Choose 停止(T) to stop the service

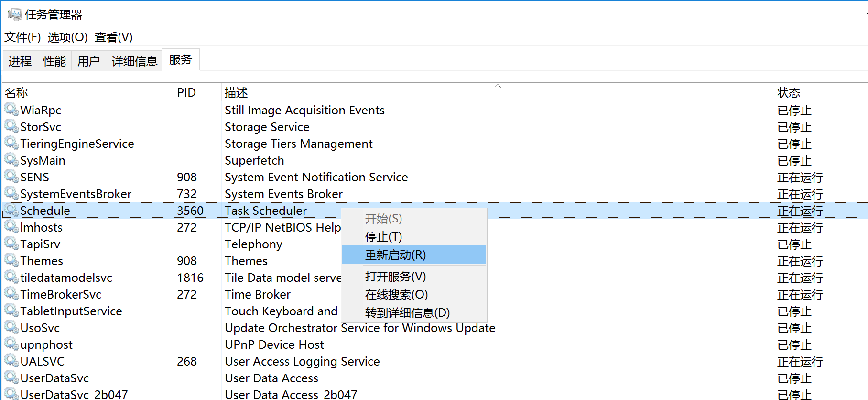383,237
